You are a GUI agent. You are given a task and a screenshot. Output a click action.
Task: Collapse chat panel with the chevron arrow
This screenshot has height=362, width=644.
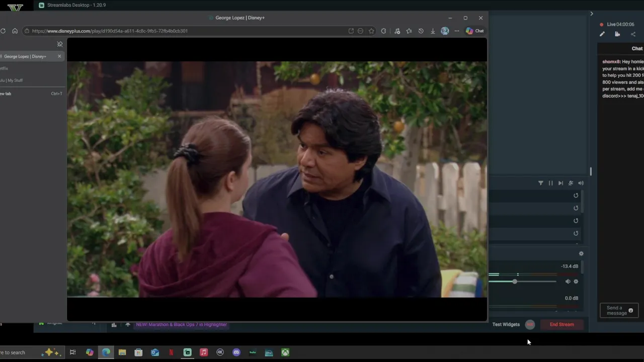point(592,14)
